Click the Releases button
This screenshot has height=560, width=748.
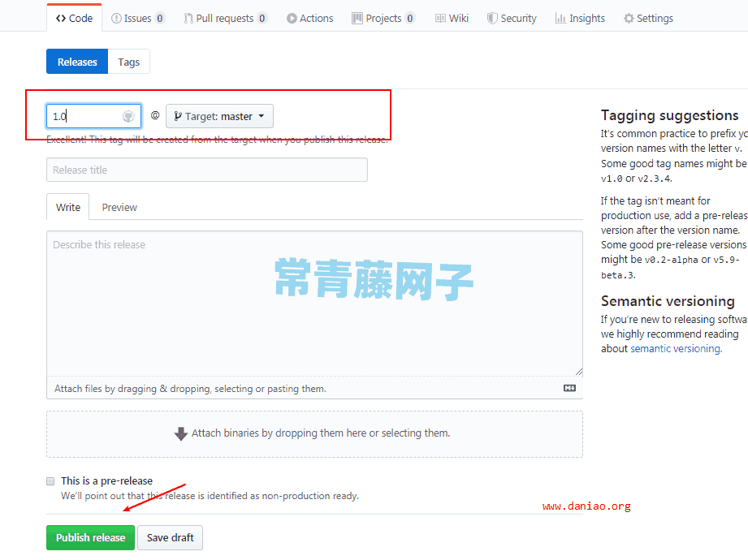(77, 62)
